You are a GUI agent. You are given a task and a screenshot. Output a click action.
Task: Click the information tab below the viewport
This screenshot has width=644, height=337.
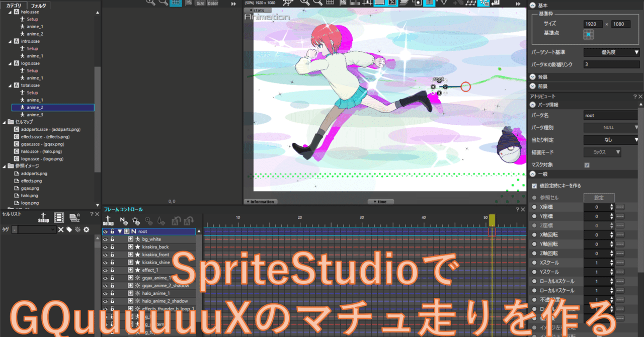click(x=262, y=202)
